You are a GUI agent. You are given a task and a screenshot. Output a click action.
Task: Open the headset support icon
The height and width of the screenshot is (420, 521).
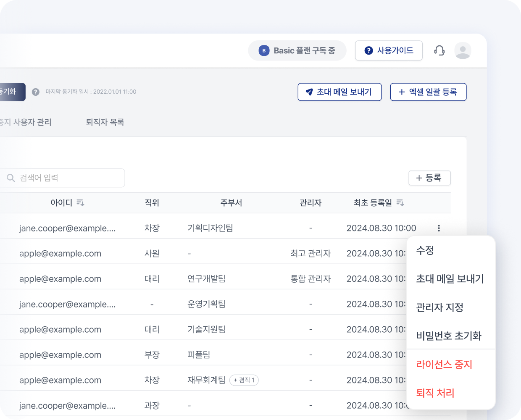coord(439,51)
